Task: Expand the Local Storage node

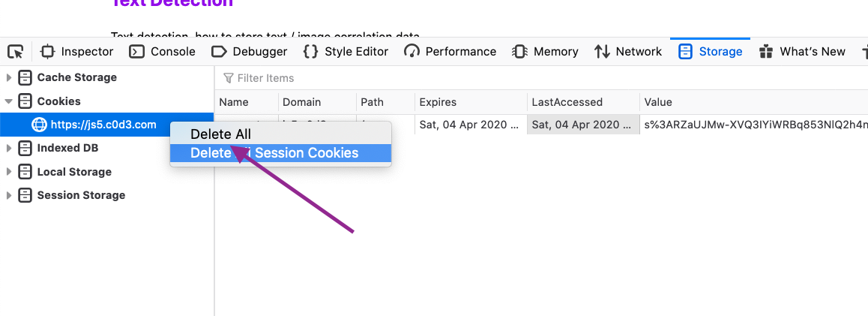Action: 8,172
